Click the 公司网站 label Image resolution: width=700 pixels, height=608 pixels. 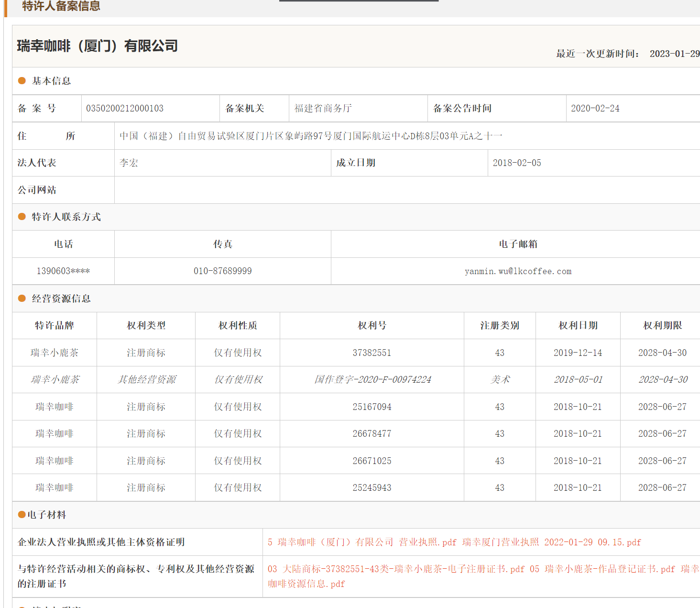tap(37, 190)
